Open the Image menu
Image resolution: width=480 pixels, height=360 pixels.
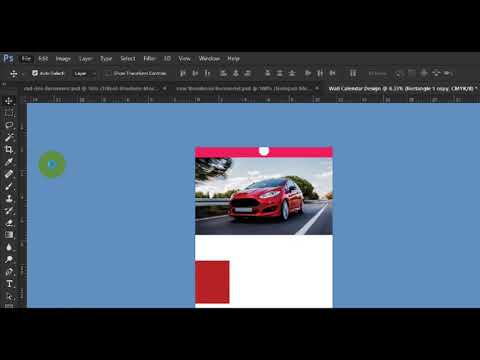(63, 59)
